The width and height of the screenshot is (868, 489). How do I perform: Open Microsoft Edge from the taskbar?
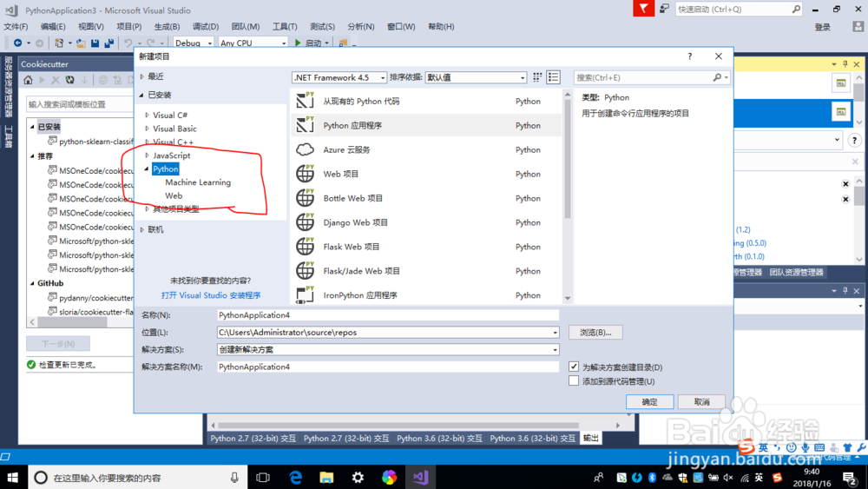point(296,478)
